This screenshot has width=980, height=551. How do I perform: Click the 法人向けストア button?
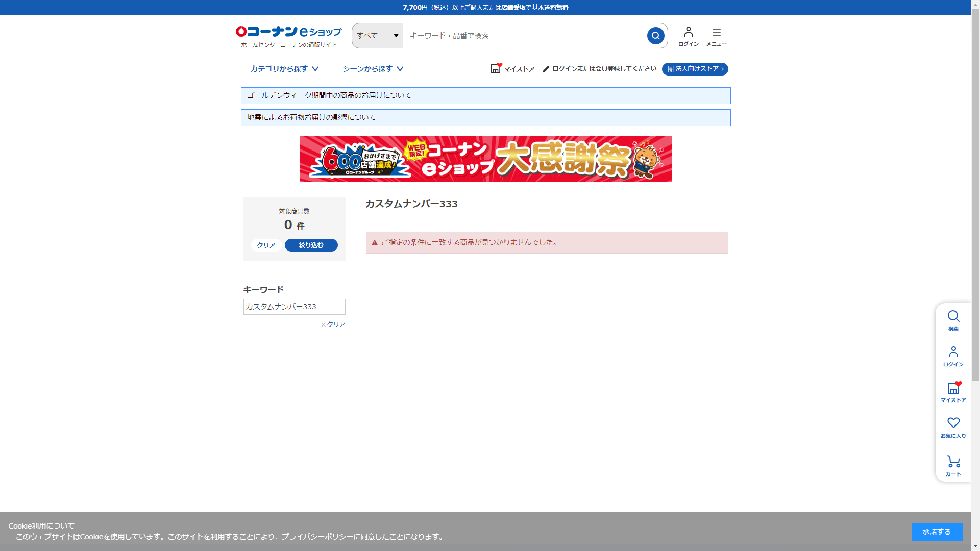point(695,69)
